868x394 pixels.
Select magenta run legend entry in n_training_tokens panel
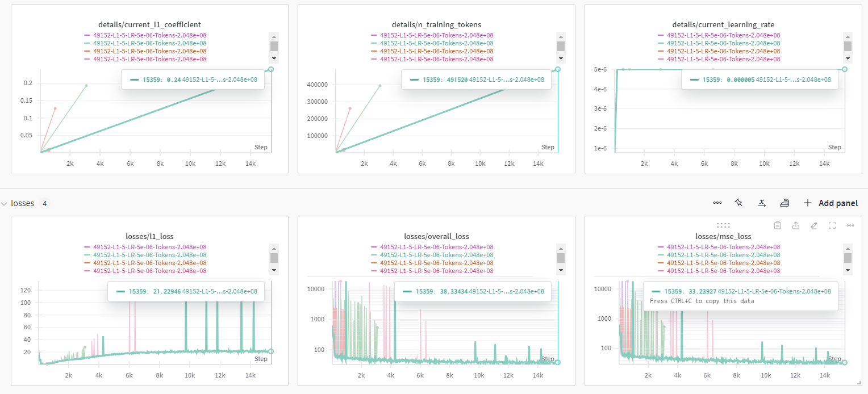point(432,35)
